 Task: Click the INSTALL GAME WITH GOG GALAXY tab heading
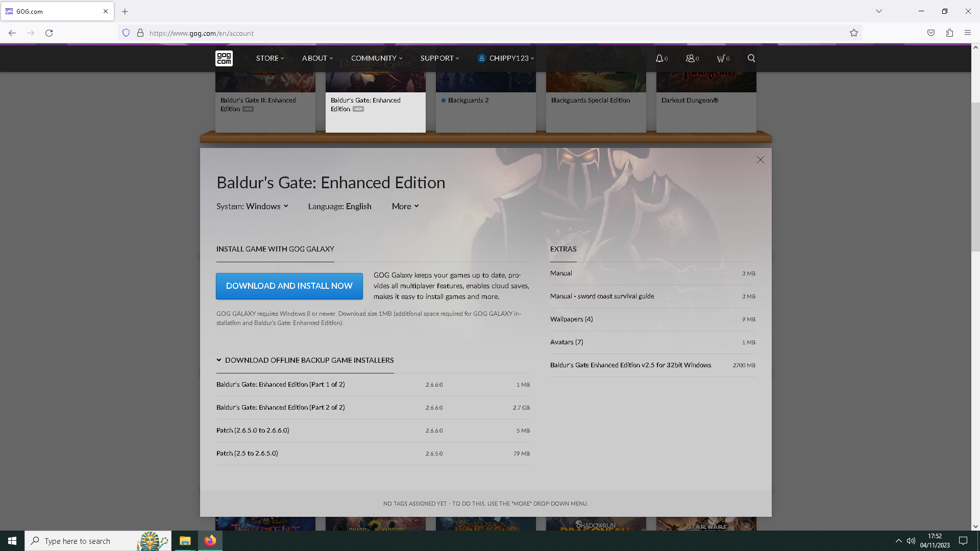point(275,249)
